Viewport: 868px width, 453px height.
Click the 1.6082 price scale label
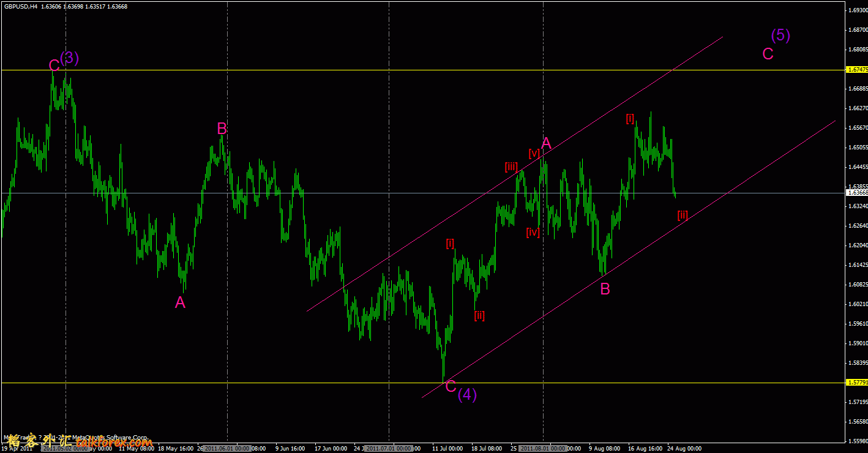click(857, 284)
